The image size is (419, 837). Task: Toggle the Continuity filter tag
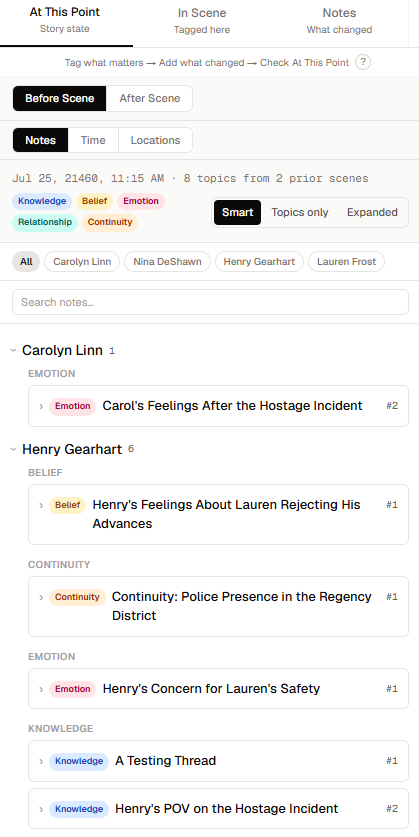(110, 222)
